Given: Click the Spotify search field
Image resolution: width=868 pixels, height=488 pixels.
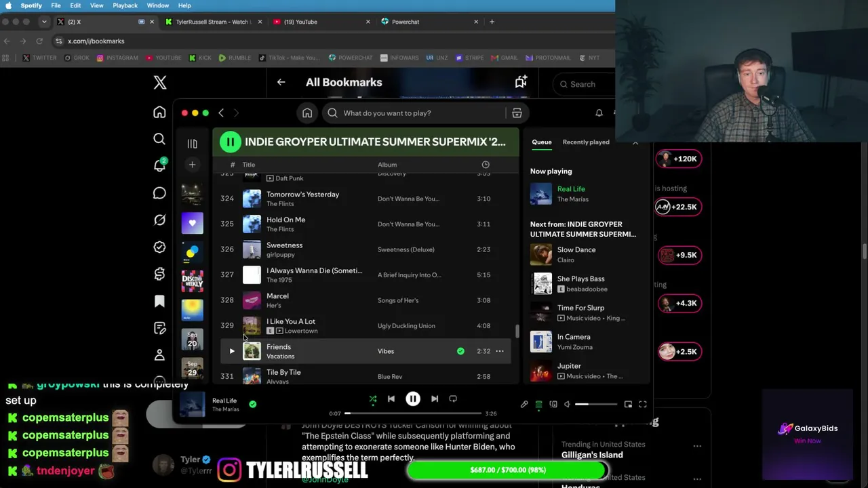Looking at the screenshot, I should (423, 113).
